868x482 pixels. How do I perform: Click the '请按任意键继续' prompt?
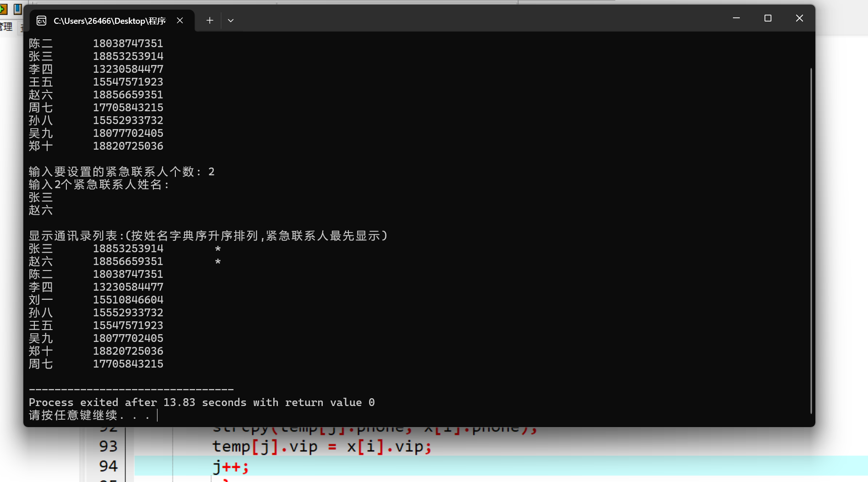coord(89,415)
